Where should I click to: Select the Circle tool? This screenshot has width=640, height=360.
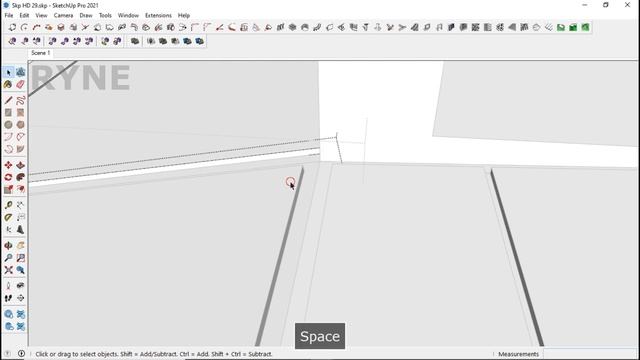point(9,125)
